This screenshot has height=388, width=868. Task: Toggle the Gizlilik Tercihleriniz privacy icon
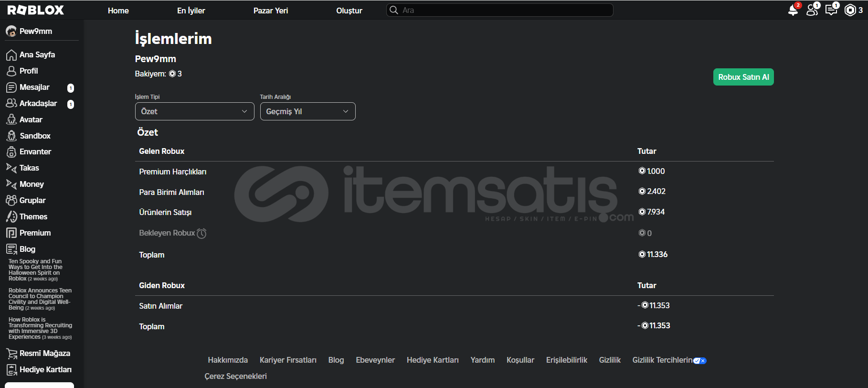click(699, 361)
